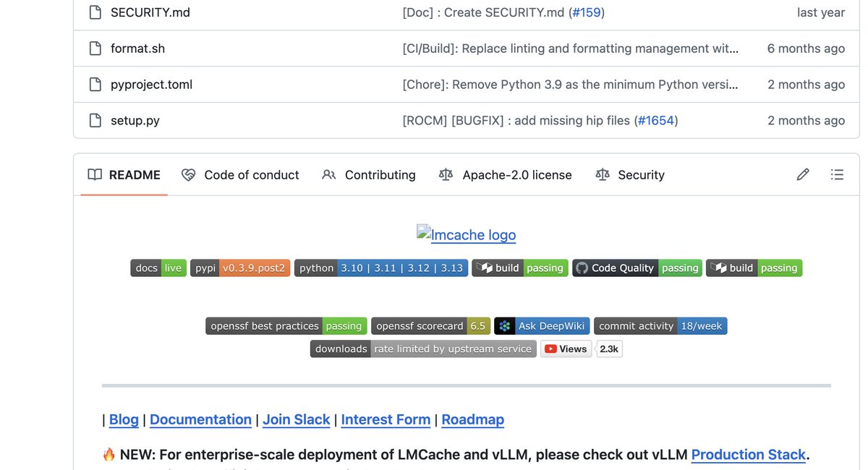Click the Code Quality passing badge
868x470 pixels.
(x=637, y=268)
